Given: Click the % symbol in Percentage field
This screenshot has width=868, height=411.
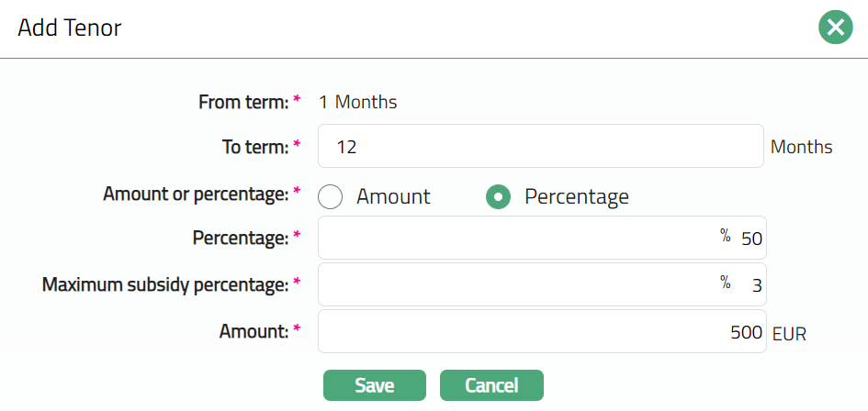Looking at the screenshot, I should pyautogui.click(x=725, y=237).
